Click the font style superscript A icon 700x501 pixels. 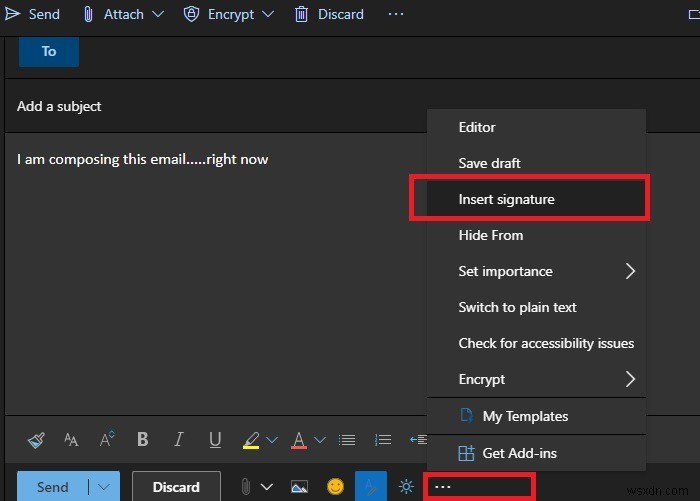pos(107,439)
